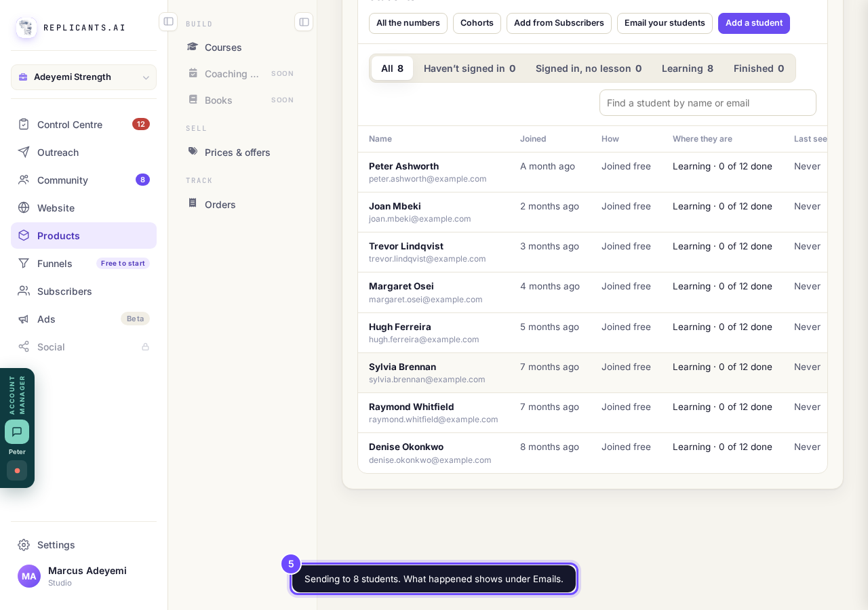Click the student name Joan Mbeki

click(x=395, y=206)
